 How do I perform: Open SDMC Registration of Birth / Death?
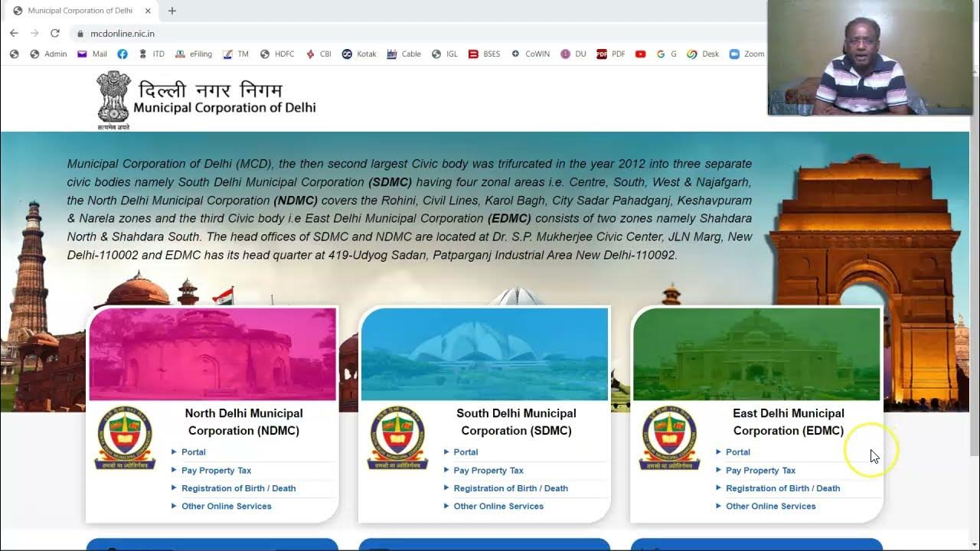(x=511, y=488)
